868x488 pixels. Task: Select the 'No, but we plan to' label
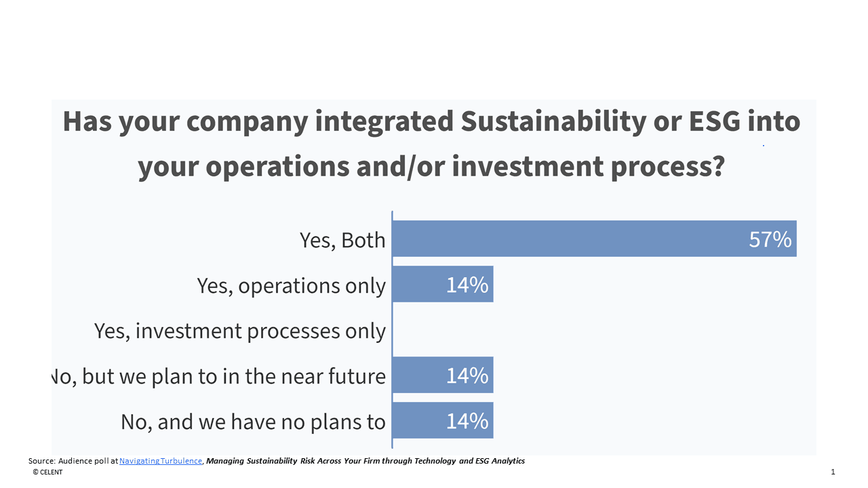[218, 376]
